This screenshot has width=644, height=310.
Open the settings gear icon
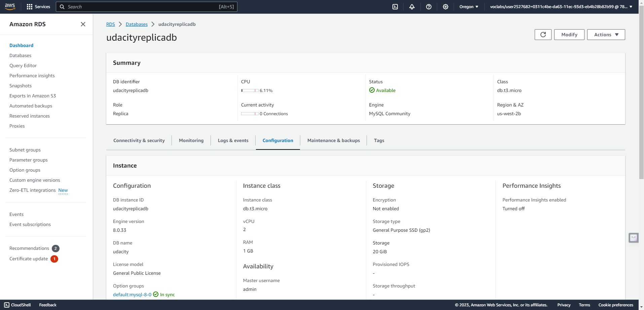pos(446,7)
